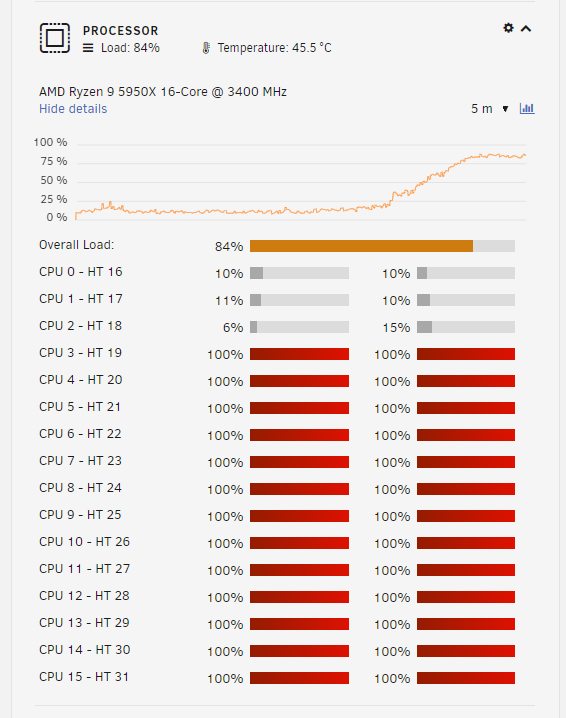Click CPU 4 - HT 20 label
Viewport: 566px width, 718px height.
pyautogui.click(x=81, y=380)
